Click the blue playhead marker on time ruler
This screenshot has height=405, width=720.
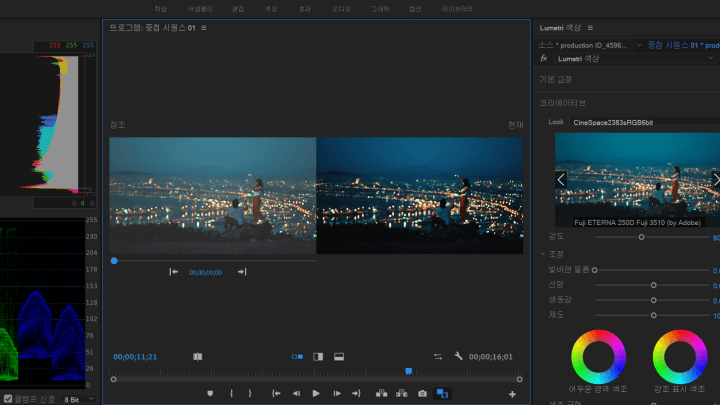click(x=408, y=371)
